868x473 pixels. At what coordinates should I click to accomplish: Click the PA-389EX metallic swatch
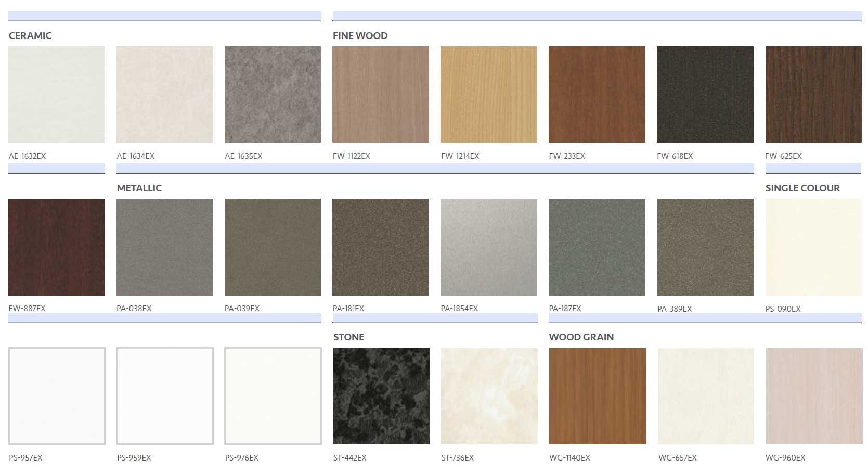point(706,247)
